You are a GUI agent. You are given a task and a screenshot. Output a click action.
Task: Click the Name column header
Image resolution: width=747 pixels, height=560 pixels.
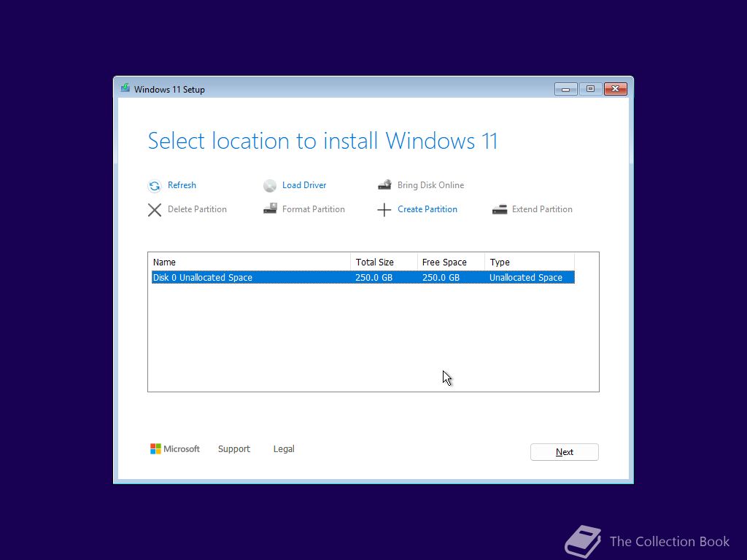pos(251,262)
